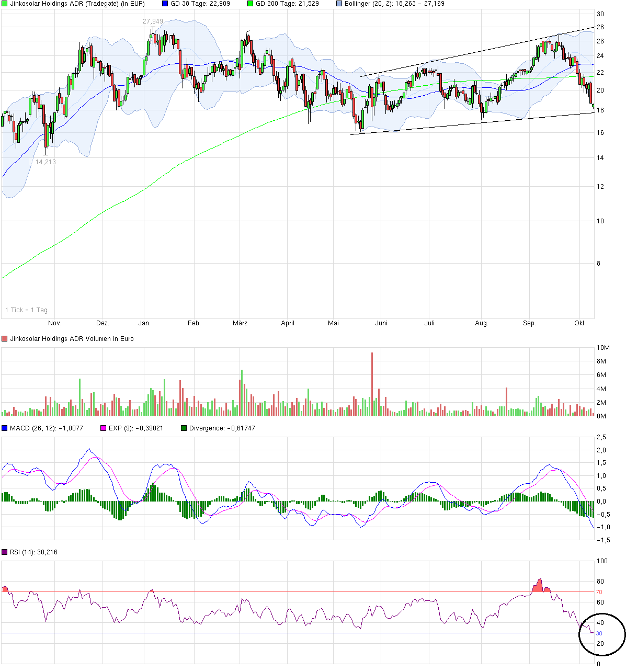Click the 'März' month label
This screenshot has width=626, height=672.
[x=240, y=323]
